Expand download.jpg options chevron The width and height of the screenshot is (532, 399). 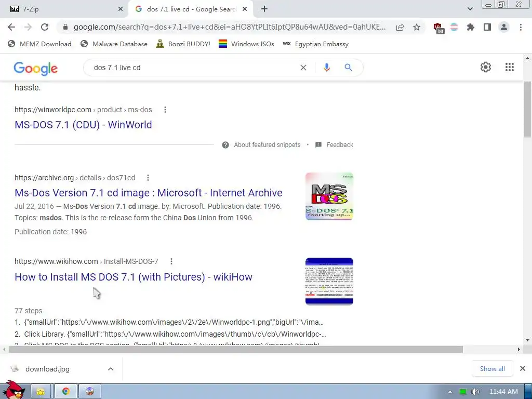click(x=111, y=369)
